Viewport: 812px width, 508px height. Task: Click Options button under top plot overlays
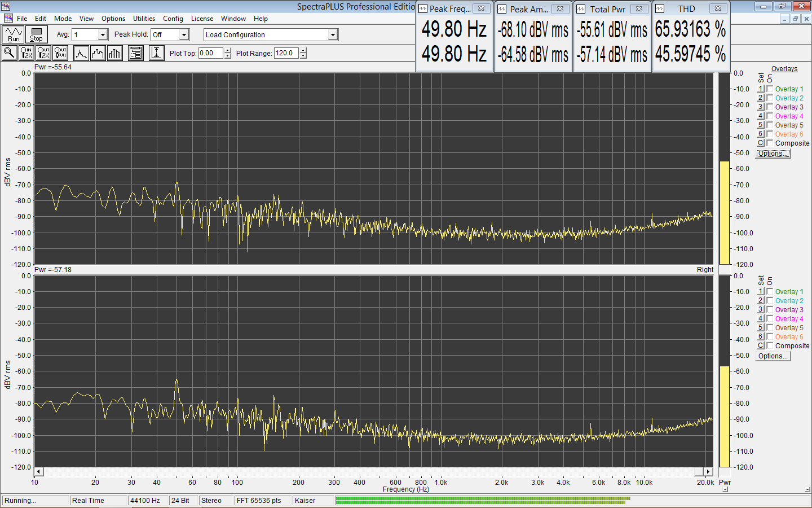(x=773, y=154)
